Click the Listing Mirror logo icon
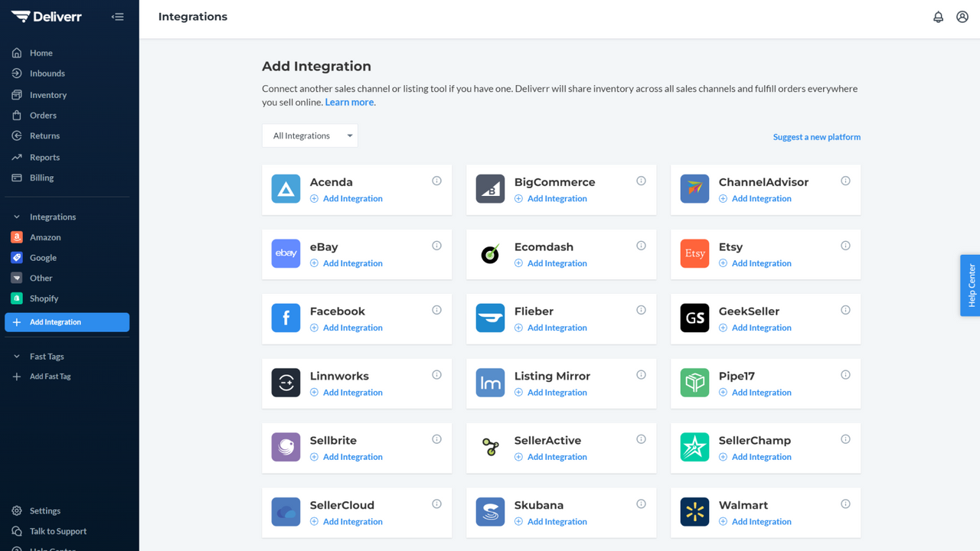 490,383
